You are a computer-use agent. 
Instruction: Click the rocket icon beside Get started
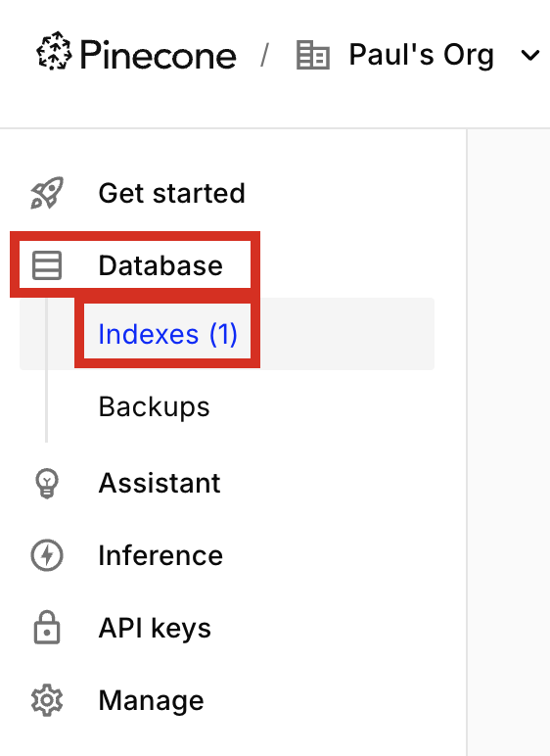coord(47,193)
